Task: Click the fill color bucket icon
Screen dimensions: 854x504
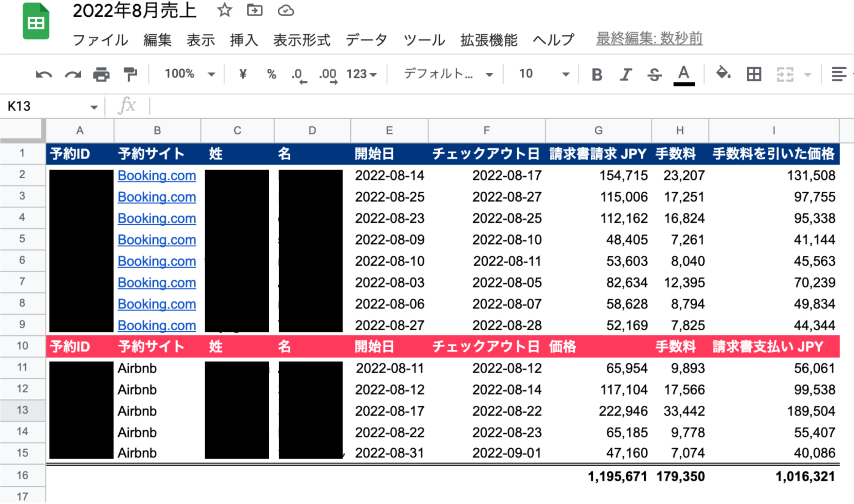Action: [723, 73]
